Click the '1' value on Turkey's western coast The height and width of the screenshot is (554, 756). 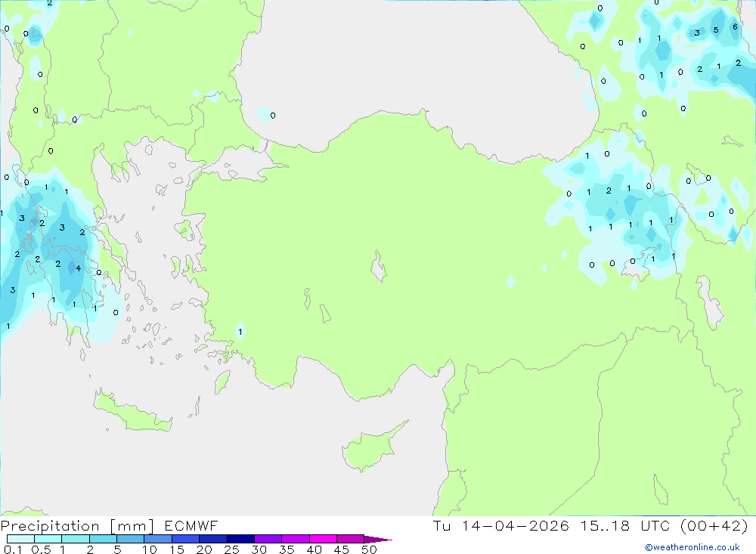click(x=240, y=332)
